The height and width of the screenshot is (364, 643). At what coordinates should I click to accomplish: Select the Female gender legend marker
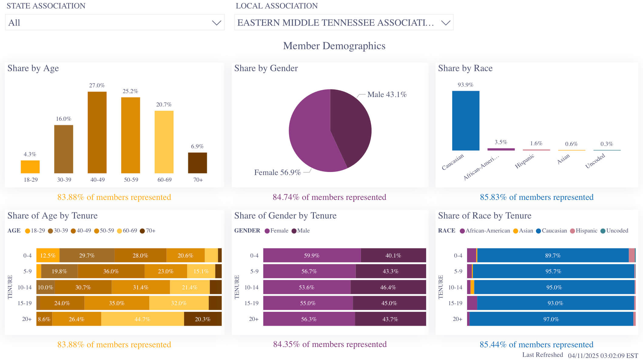pyautogui.click(x=267, y=231)
